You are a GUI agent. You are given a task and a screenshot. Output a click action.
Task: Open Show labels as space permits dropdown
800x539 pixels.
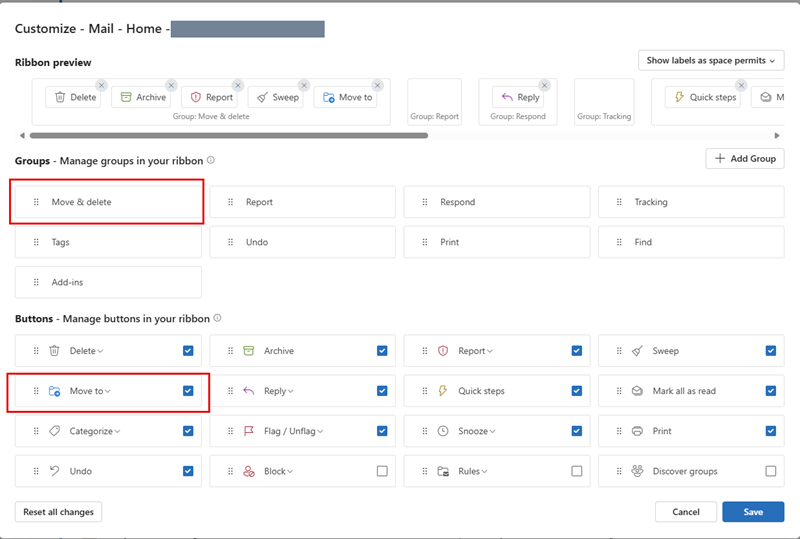click(710, 61)
